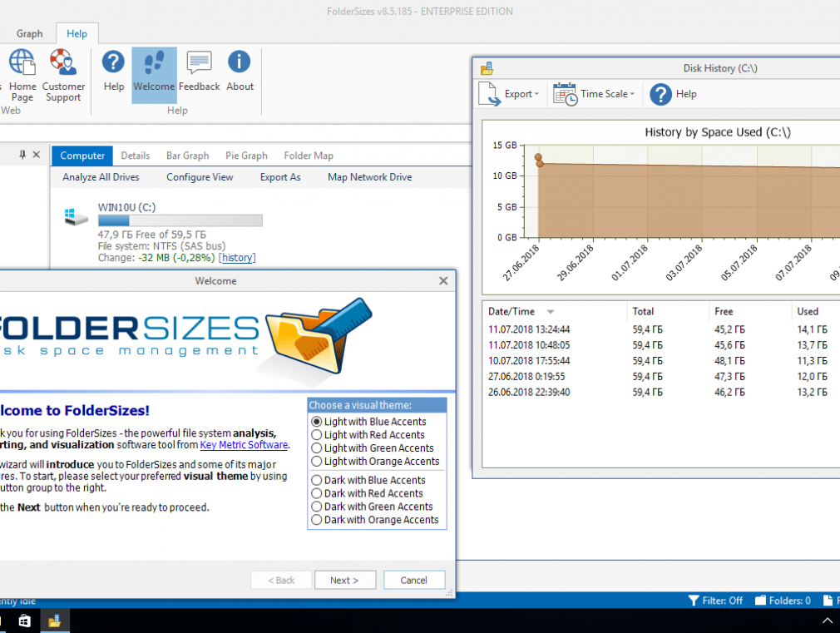Select the 26.06.2018 22:39:40 history row
Viewport: 840px width, 633px height.
(661, 393)
